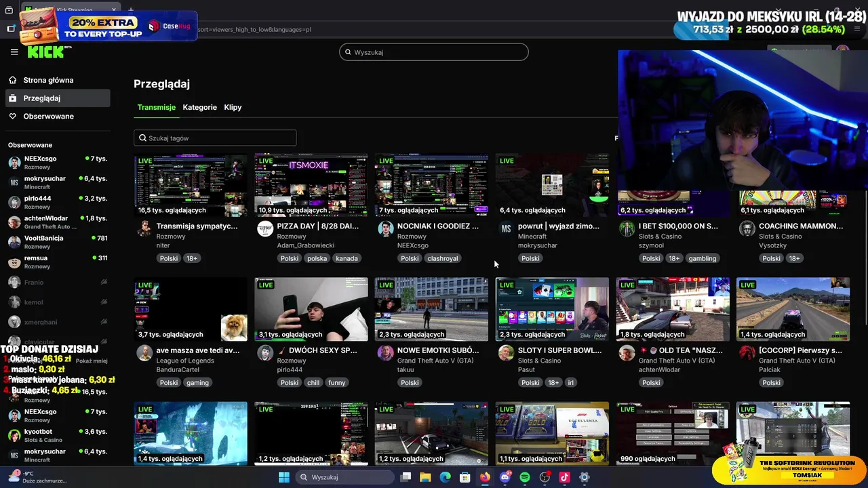Open the hamburger sidebar menu

(x=14, y=52)
